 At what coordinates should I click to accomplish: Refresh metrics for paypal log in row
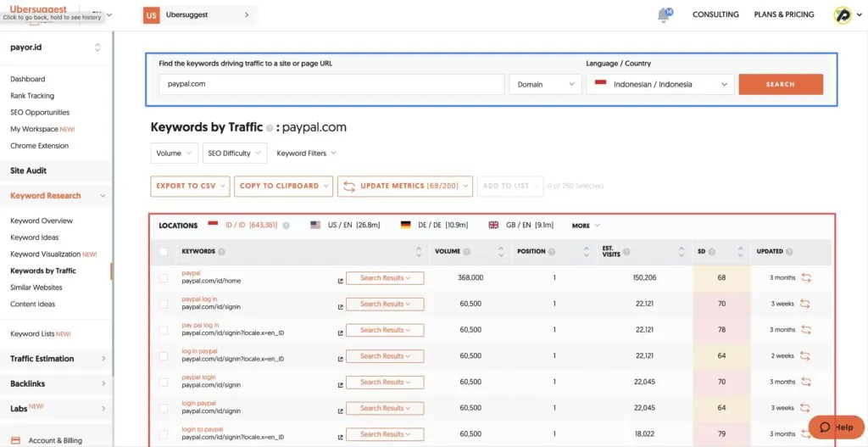tap(805, 305)
